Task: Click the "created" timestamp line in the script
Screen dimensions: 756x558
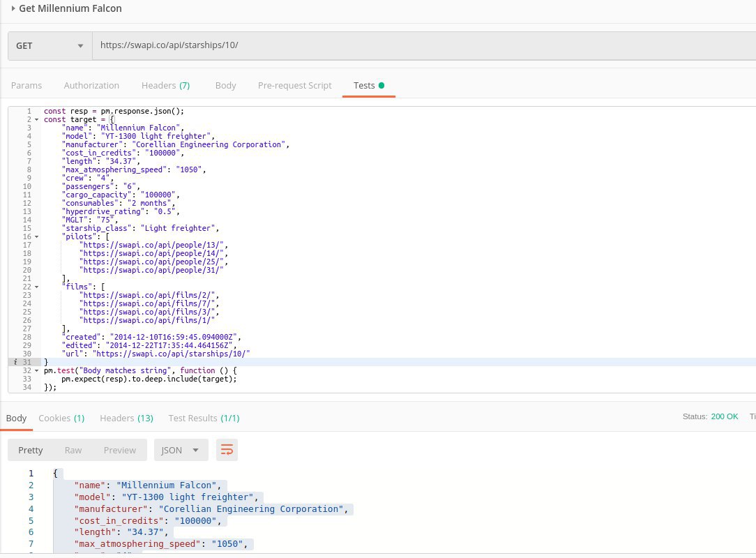Action: click(151, 337)
